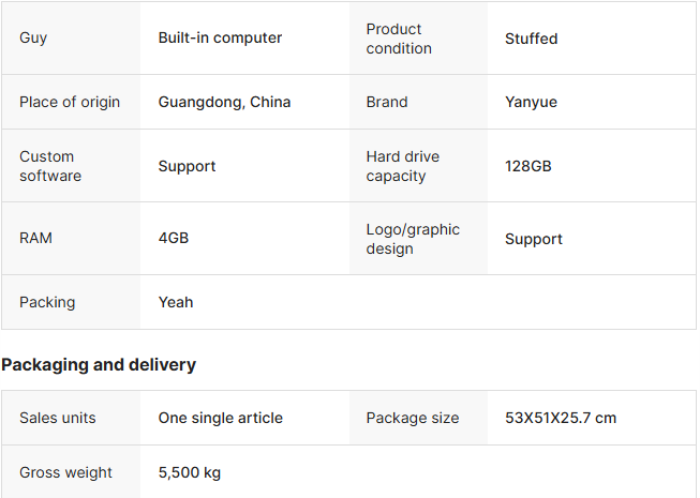700x498 pixels.
Task: Select the 'Yeah' packing value
Action: (176, 302)
